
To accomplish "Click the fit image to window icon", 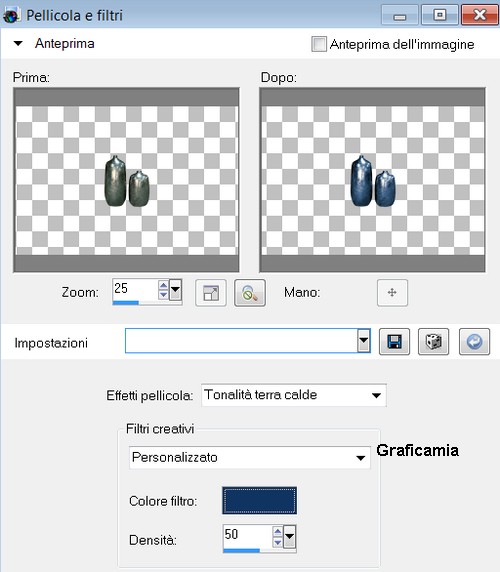I will point(211,293).
